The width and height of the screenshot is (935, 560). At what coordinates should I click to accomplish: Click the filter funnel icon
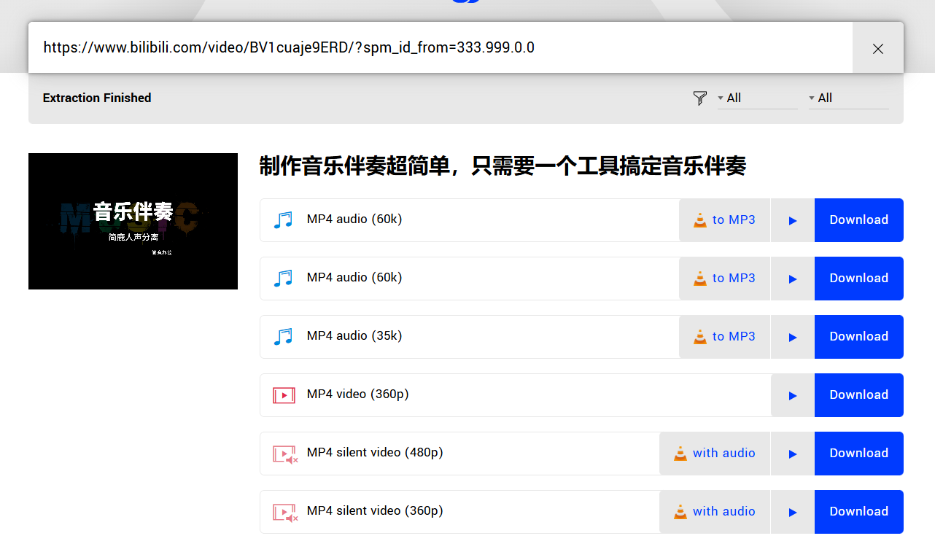[x=699, y=98]
